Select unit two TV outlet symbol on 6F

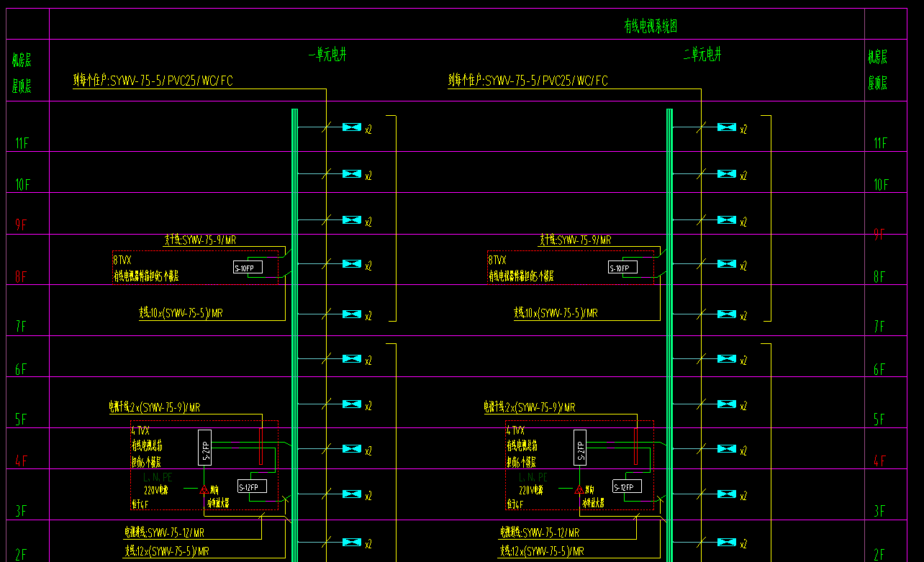[x=727, y=358]
